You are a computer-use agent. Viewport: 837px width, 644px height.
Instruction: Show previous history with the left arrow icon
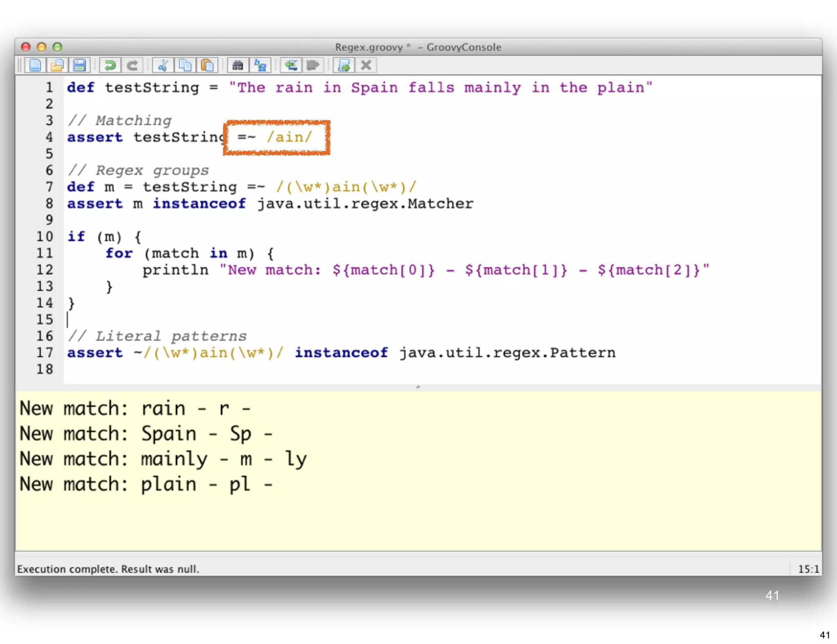(x=291, y=65)
